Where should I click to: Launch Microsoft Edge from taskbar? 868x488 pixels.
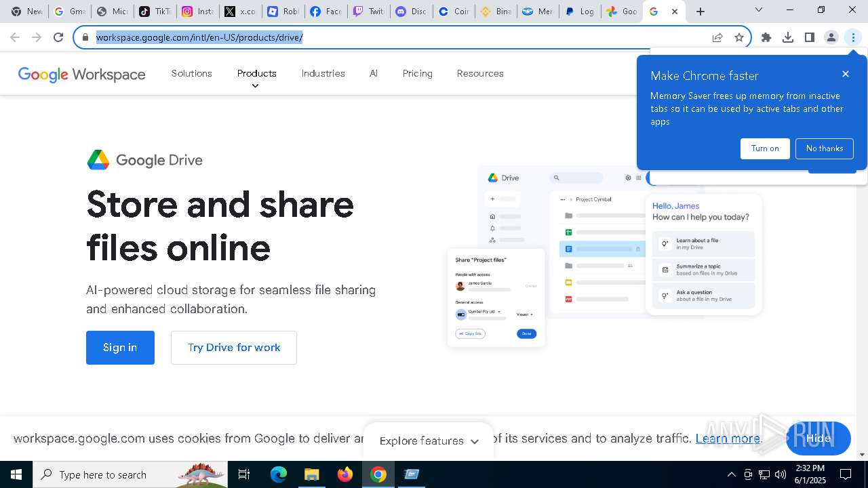279,474
